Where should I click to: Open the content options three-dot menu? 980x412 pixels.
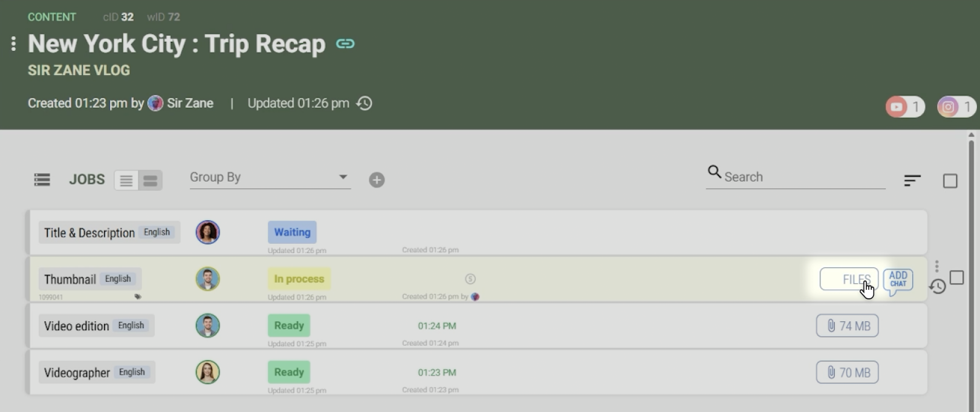(x=13, y=44)
